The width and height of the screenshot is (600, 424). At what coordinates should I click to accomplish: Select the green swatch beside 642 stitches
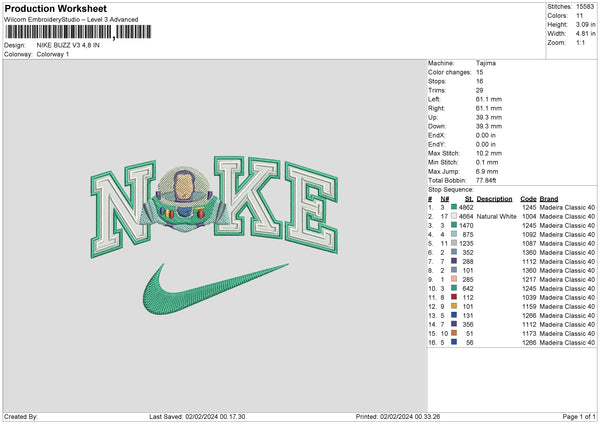pos(454,288)
